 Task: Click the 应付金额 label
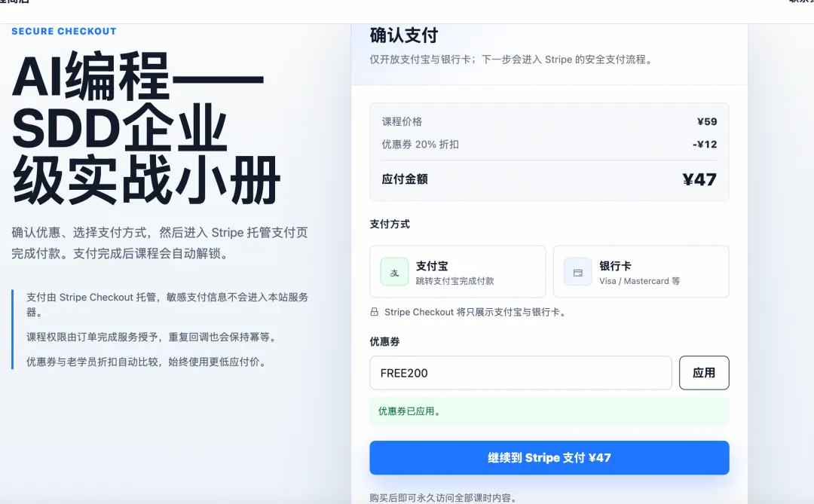[405, 179]
